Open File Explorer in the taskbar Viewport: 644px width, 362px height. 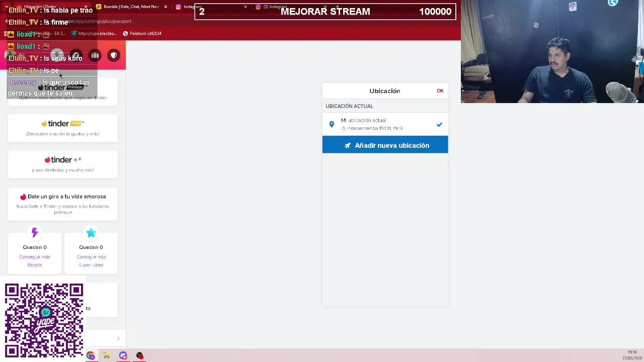point(107,355)
